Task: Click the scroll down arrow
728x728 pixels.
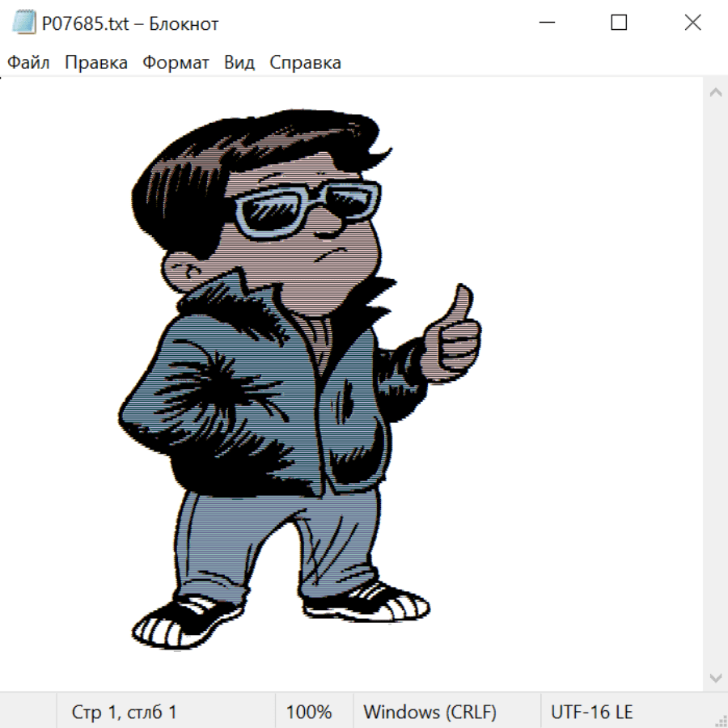Action: tap(715, 677)
